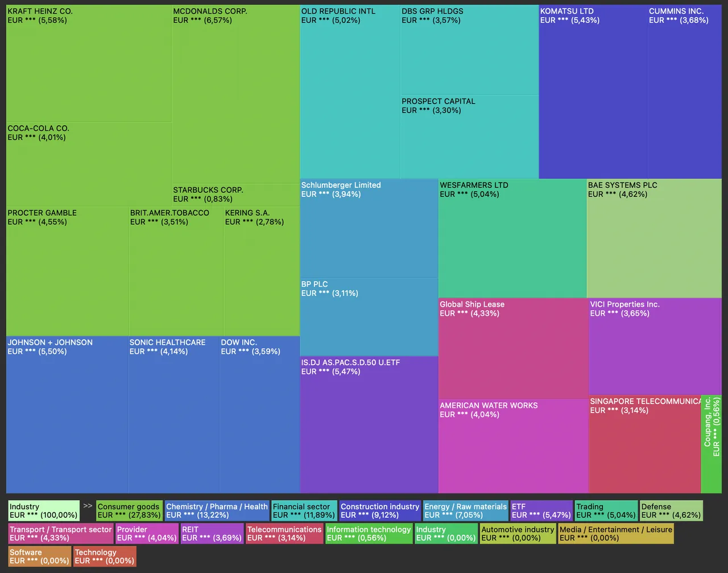This screenshot has width=728, height=573.
Task: Click the Financial sector legend swatch
Action: click(304, 510)
